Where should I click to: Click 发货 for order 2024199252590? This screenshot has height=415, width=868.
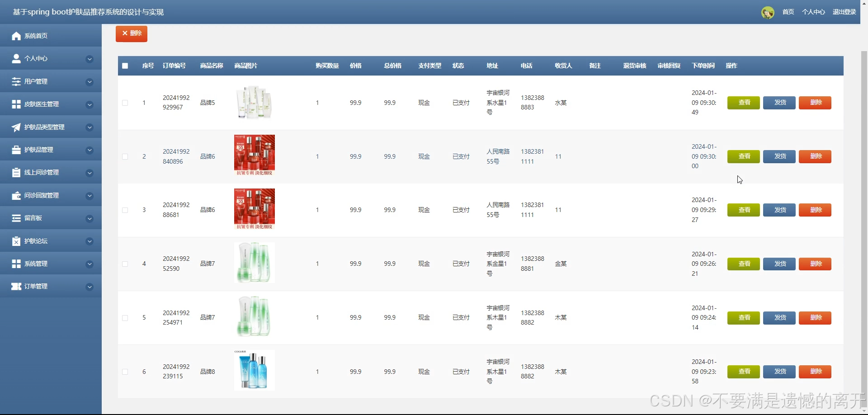click(779, 264)
